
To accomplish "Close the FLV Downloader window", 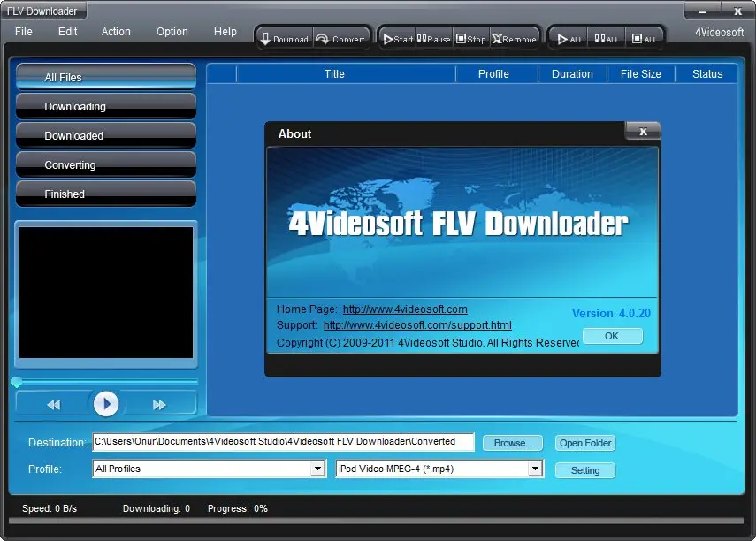I will tap(737, 11).
